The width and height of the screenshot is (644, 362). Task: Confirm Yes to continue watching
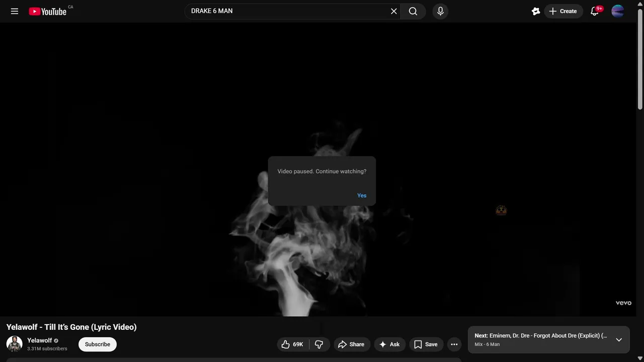click(x=362, y=196)
